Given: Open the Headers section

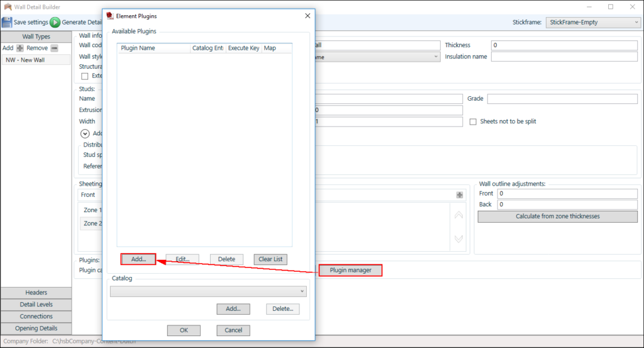Looking at the screenshot, I should [x=36, y=293].
